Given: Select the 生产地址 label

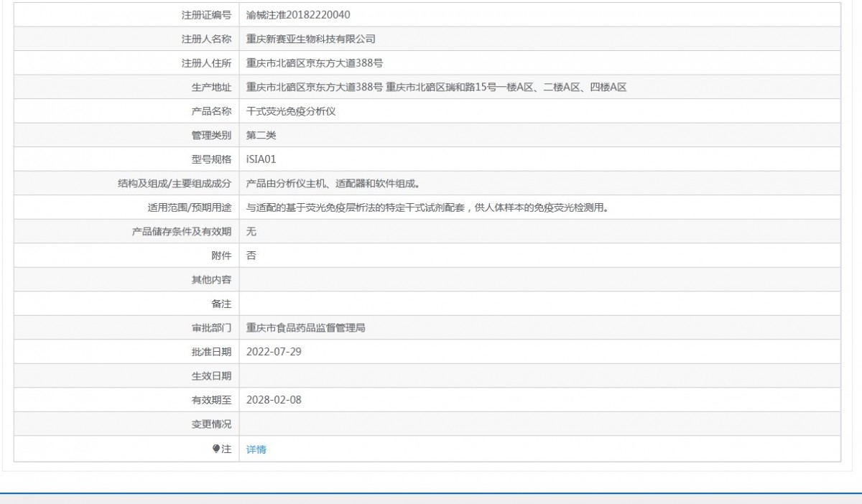Looking at the screenshot, I should (x=211, y=87).
